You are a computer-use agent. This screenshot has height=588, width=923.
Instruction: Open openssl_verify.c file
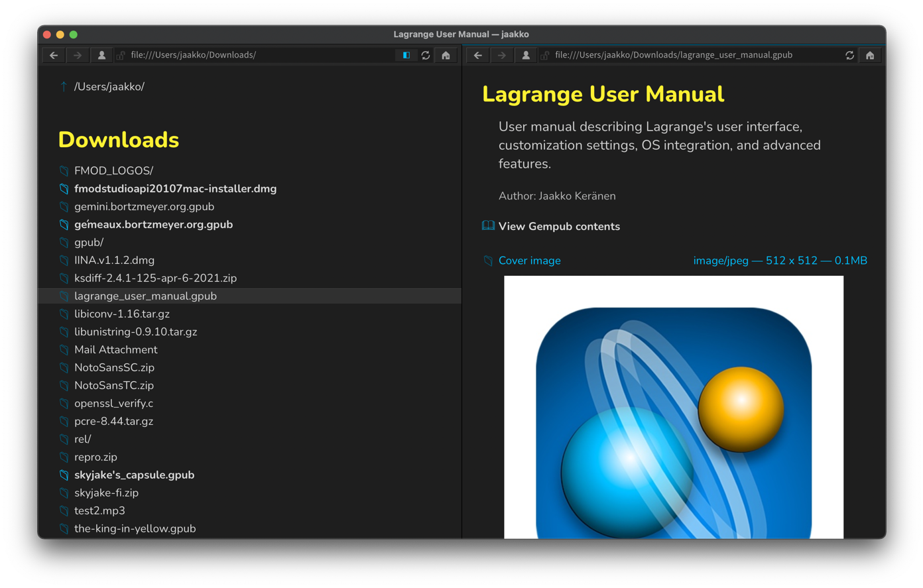tap(113, 404)
